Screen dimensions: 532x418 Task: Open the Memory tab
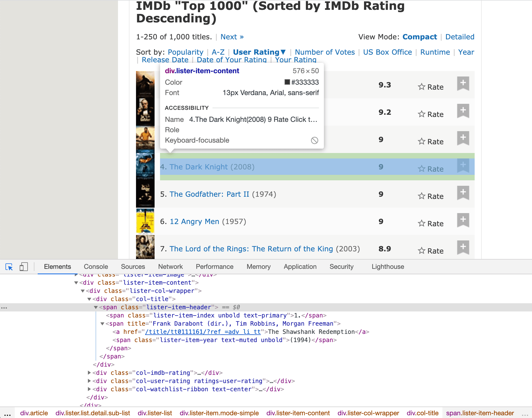click(259, 267)
